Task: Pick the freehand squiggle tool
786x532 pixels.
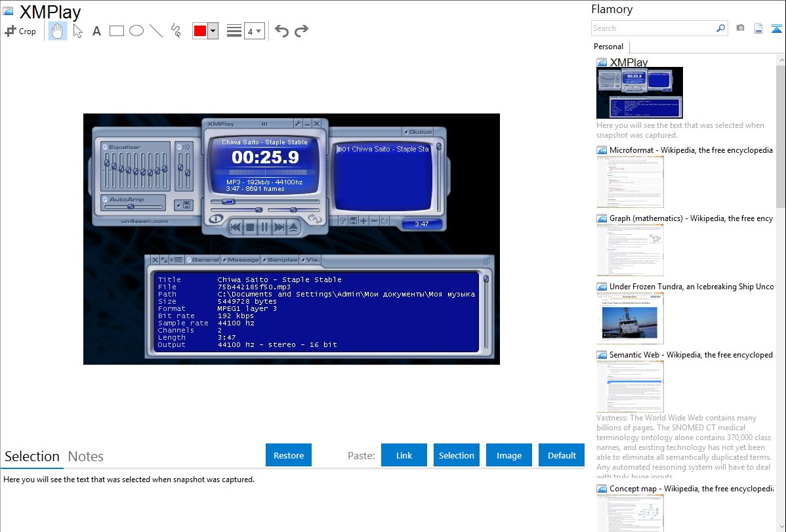Action: [x=176, y=31]
